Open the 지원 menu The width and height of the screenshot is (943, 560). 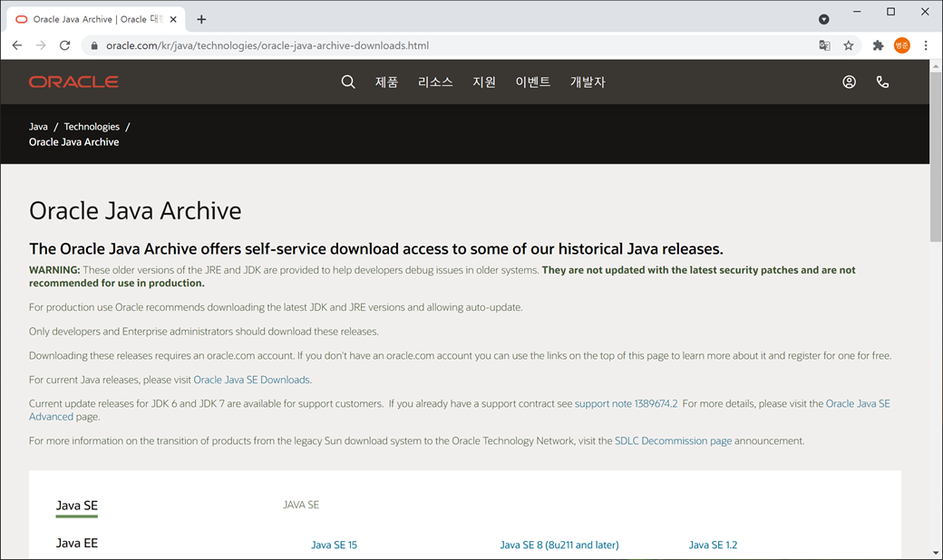click(x=484, y=82)
